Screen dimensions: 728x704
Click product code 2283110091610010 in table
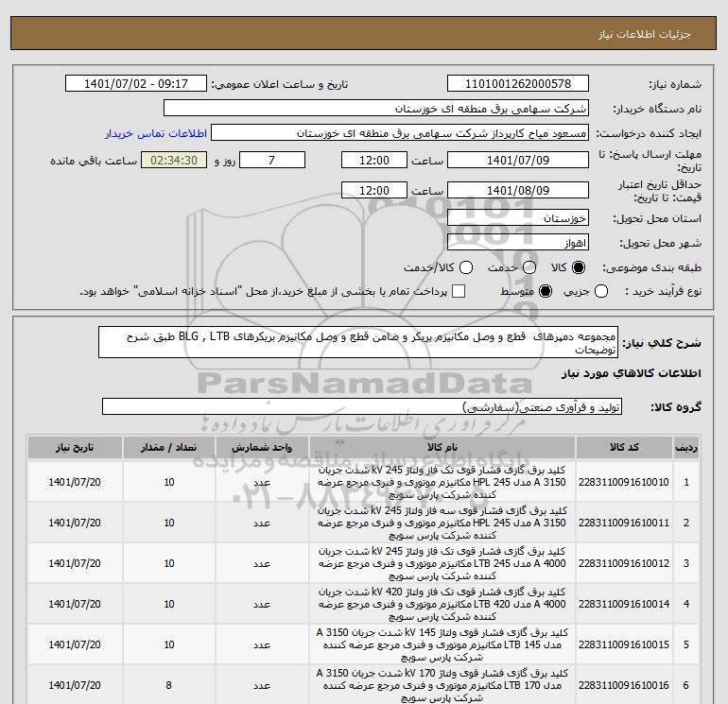click(623, 482)
